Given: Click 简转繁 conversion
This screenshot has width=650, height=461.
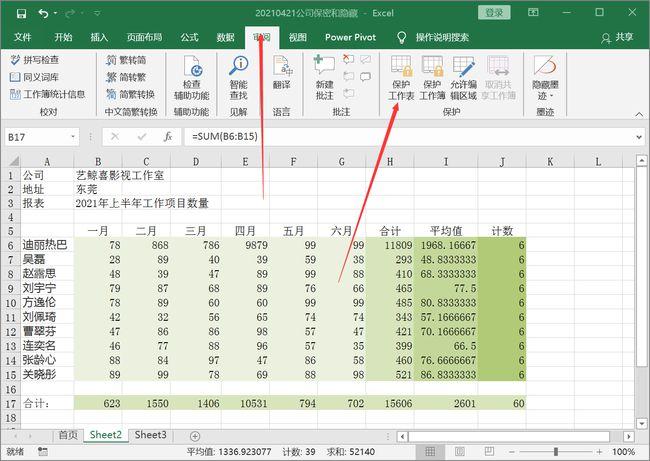Looking at the screenshot, I should pyautogui.click(x=126, y=77).
